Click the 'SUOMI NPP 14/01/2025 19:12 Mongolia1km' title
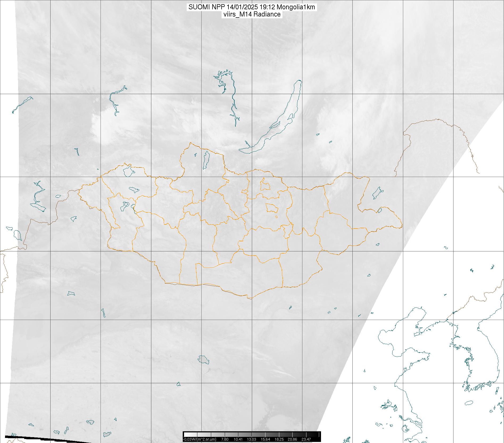The width and height of the screenshot is (504, 443). pos(252,7)
